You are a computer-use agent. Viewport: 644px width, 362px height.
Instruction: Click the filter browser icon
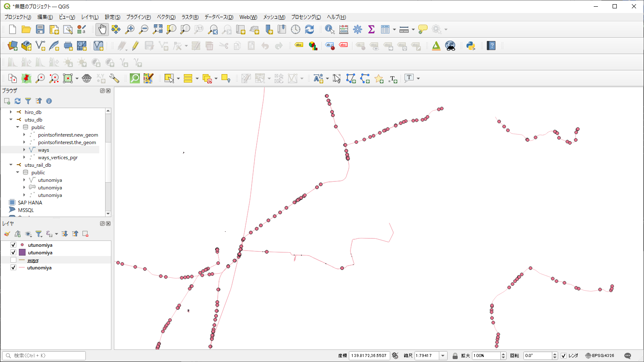pos(28,101)
